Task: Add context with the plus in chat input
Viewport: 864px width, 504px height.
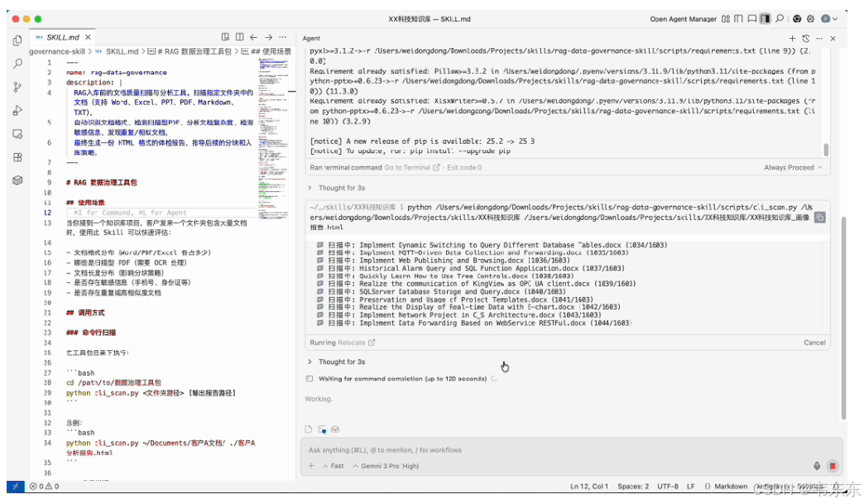Action: click(x=311, y=466)
